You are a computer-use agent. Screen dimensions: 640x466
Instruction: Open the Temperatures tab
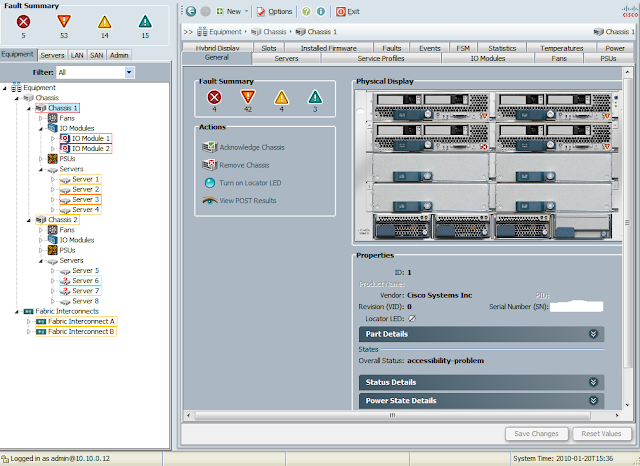(x=562, y=48)
